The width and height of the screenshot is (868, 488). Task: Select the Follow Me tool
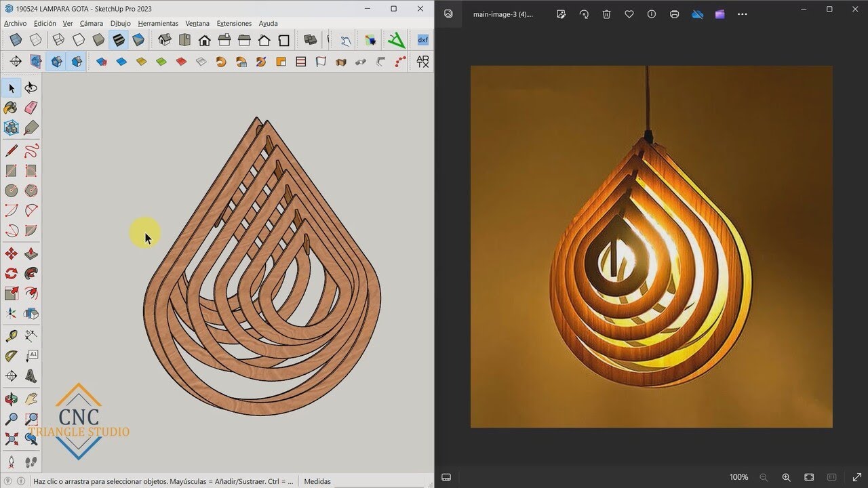(31, 274)
